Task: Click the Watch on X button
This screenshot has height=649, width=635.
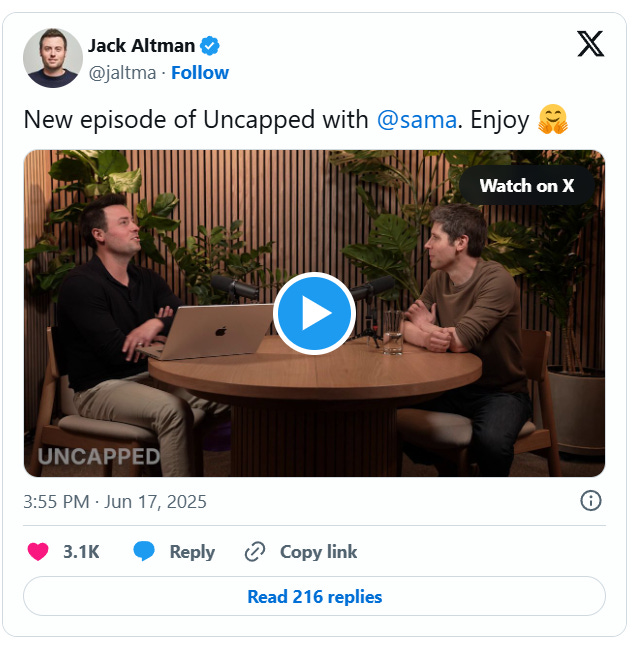Action: pyautogui.click(x=527, y=185)
